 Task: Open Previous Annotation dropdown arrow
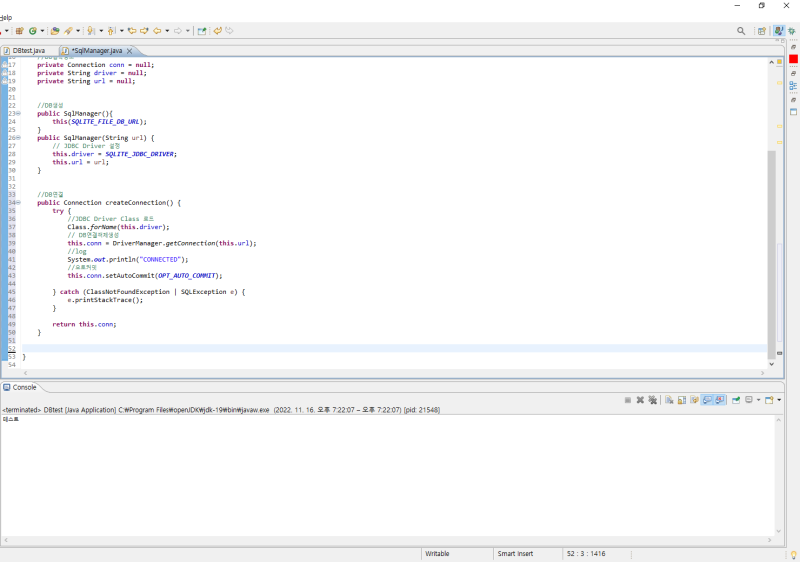(x=121, y=31)
